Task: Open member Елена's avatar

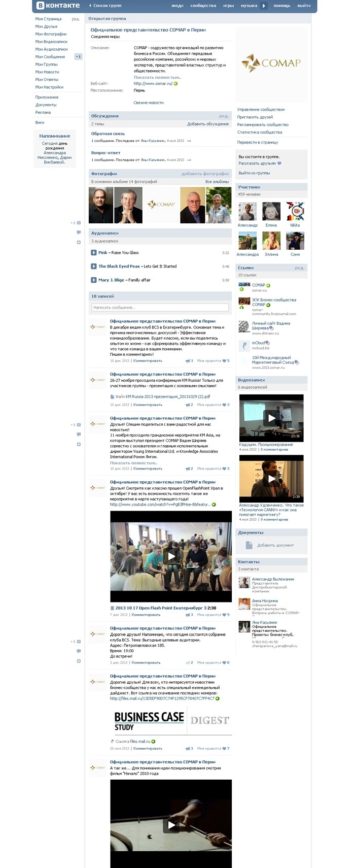Action: click(x=271, y=211)
